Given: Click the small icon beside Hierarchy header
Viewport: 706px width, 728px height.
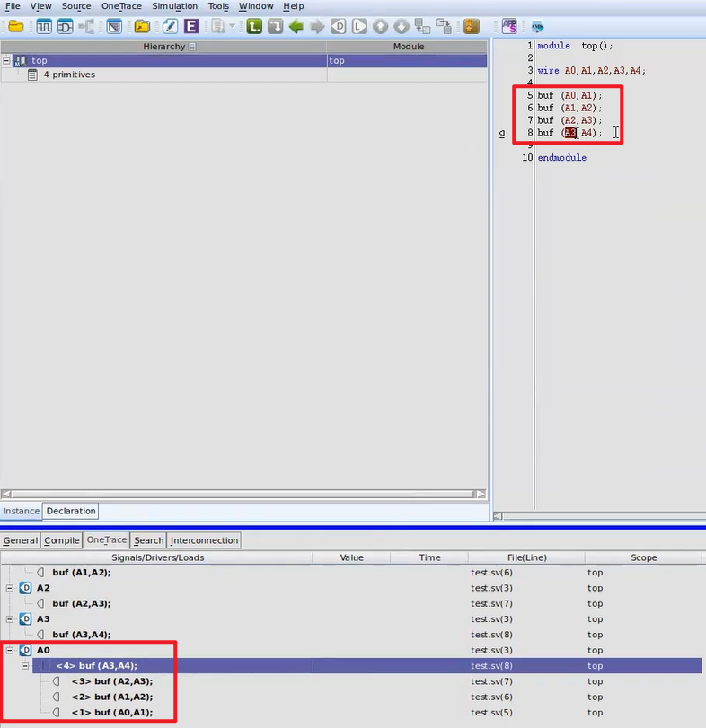Looking at the screenshot, I should 192,47.
